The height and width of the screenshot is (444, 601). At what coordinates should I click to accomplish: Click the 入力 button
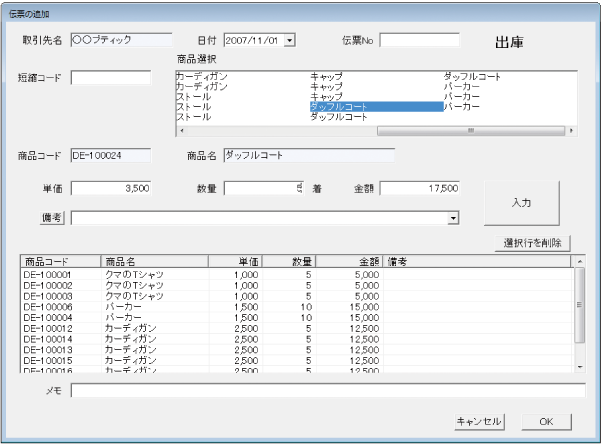tap(521, 203)
